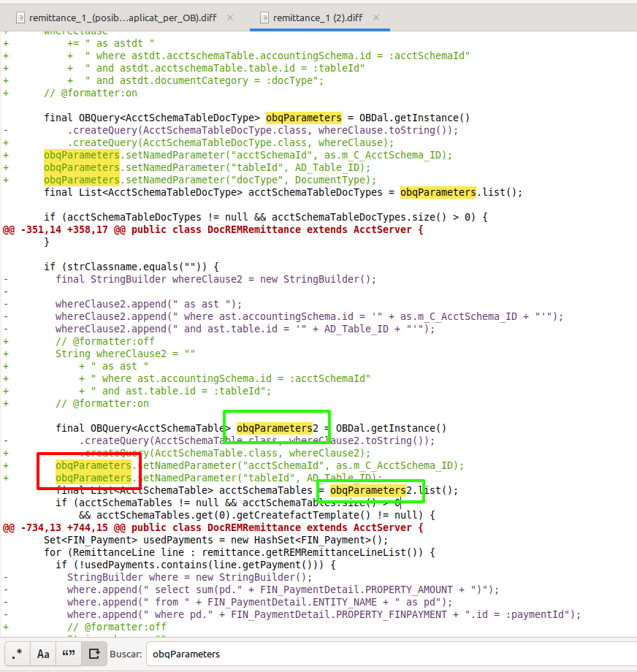Viewport: 637px width, 672px height.
Task: Click the setNamedParameter("docType", DocumentType) line
Action: [212, 180]
